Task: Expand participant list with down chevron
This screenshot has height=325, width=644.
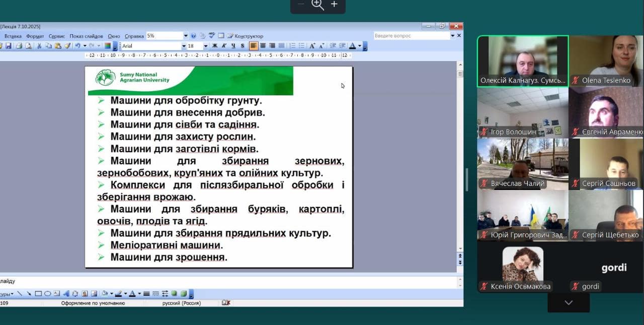Action: pos(569,303)
